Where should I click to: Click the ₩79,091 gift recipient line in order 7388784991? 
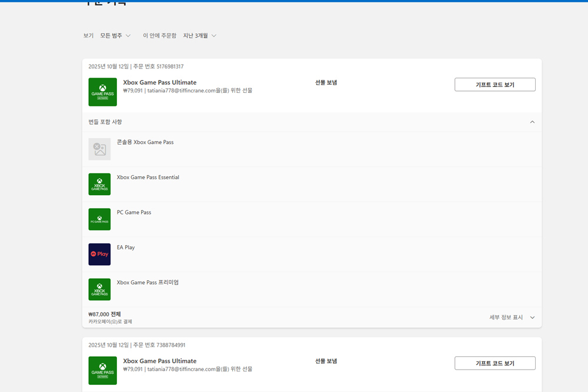pyautogui.click(x=188, y=369)
